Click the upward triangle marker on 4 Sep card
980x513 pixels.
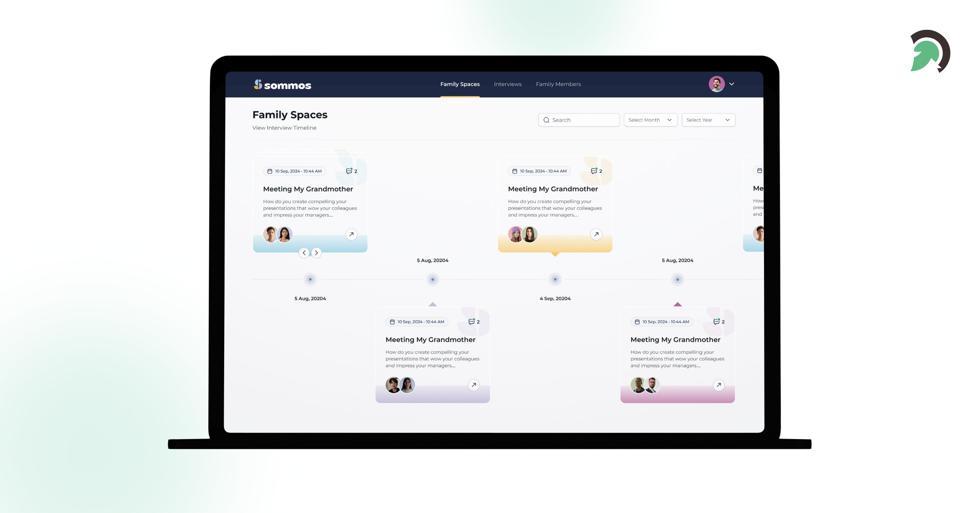pyautogui.click(x=677, y=305)
